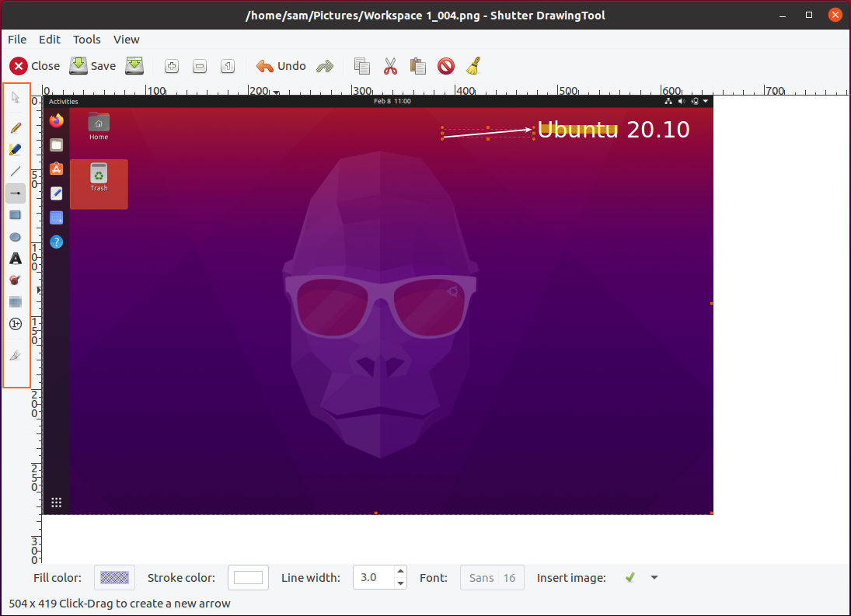This screenshot has height=616, width=851.
Task: Close the DrawingTool with the red Close button
Action: click(35, 66)
